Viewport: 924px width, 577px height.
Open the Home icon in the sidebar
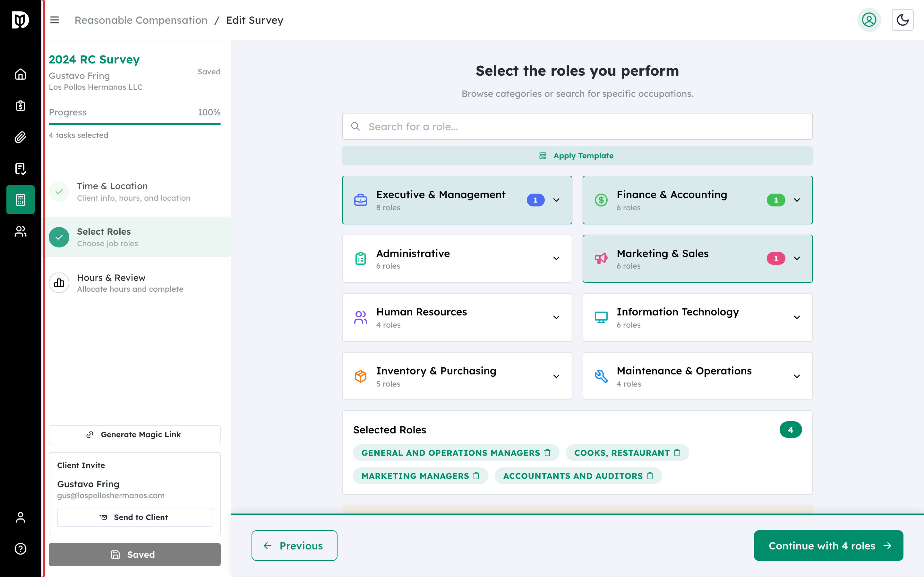20,75
